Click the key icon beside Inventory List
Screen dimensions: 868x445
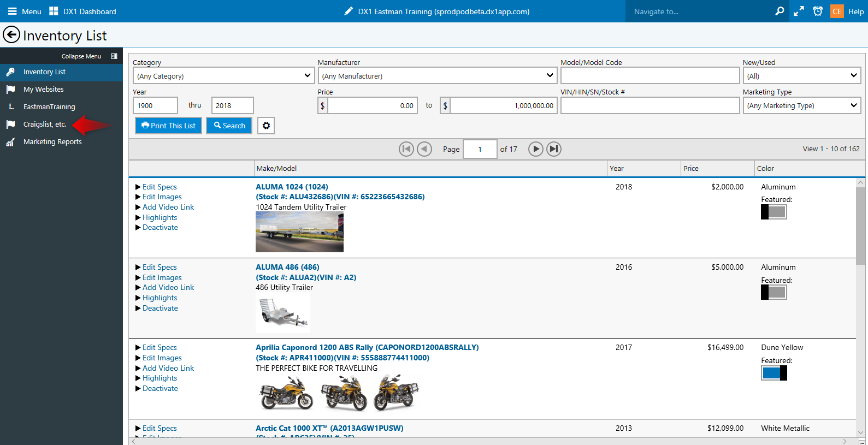[x=10, y=72]
